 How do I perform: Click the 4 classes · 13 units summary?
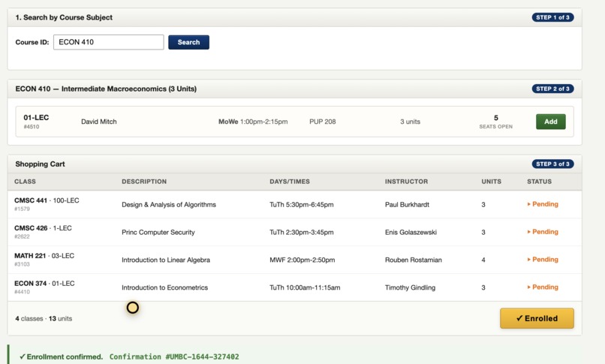44,318
